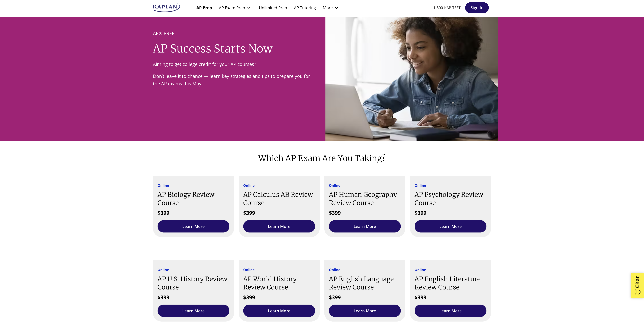Go to Unlimited Prep page

point(273,8)
